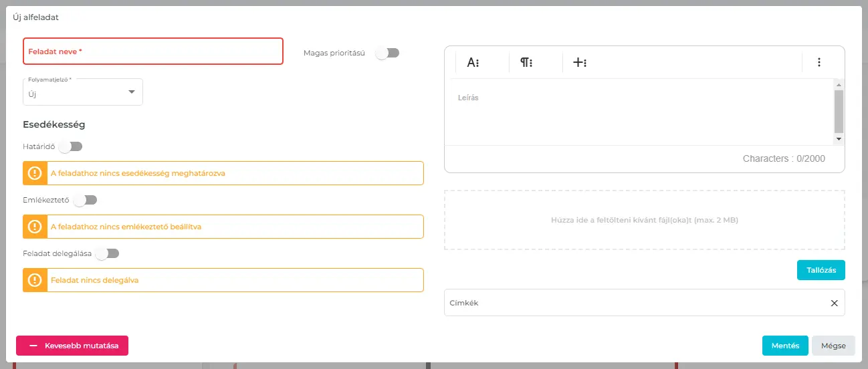
Task: Click warning icon beside missing reminder message
Action: [35, 227]
